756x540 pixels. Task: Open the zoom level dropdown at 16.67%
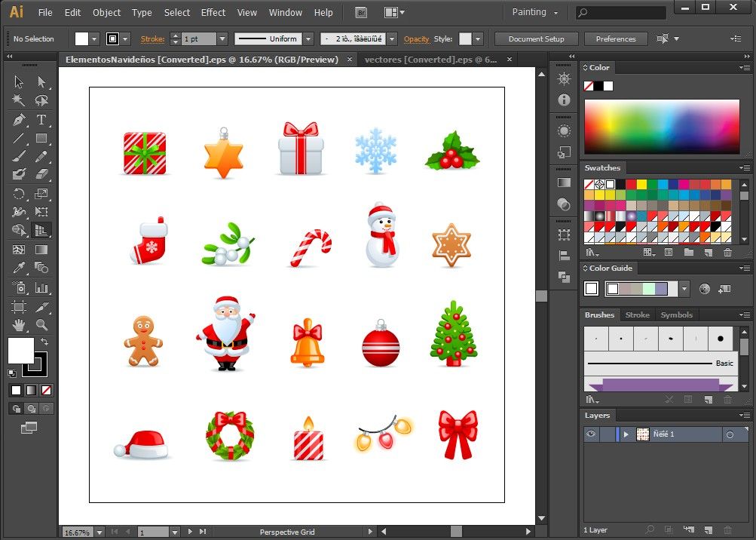(99, 532)
